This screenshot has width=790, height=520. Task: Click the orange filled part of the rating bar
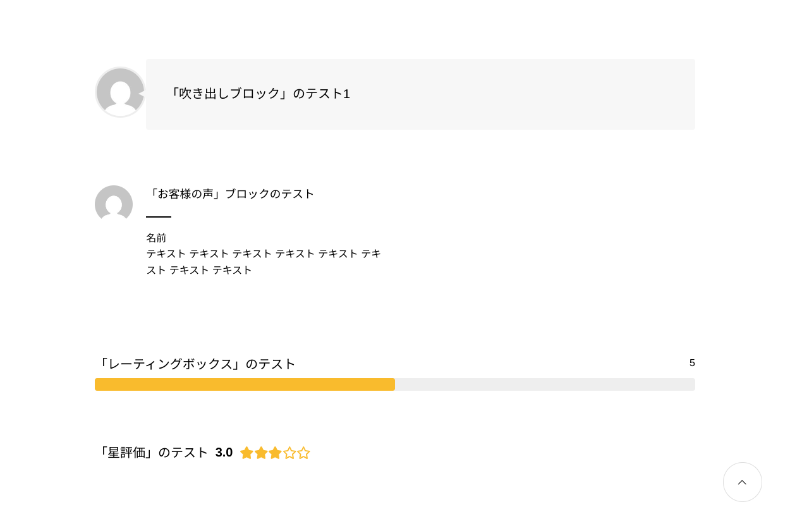[x=245, y=385]
